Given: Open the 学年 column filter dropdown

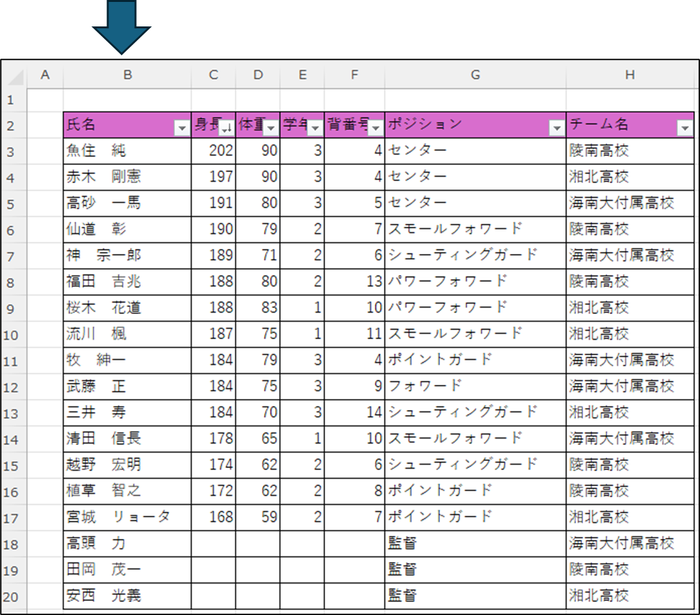Looking at the screenshot, I should [x=315, y=129].
